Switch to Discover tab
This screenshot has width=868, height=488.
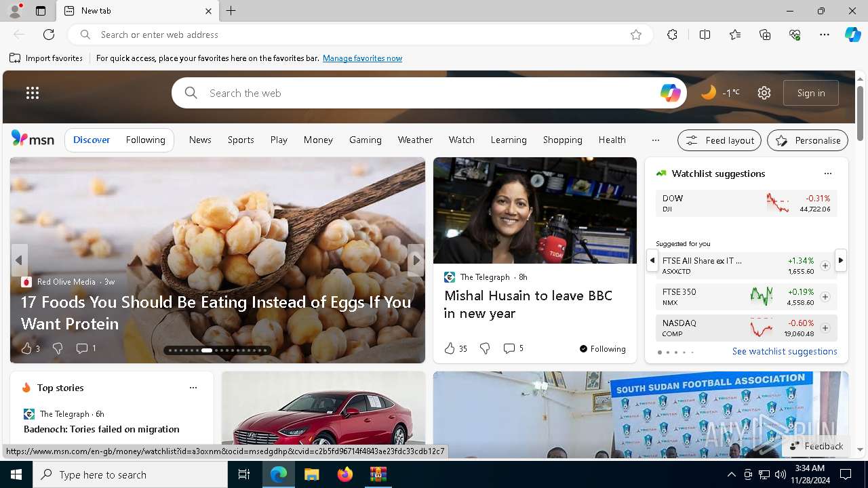(x=92, y=140)
